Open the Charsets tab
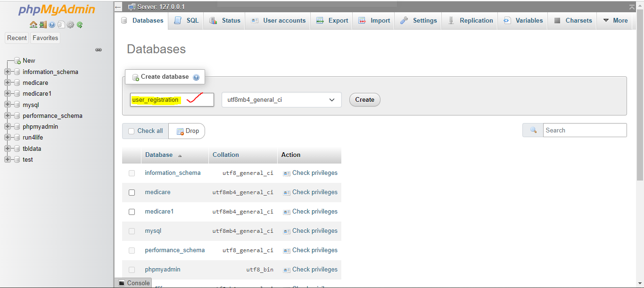 [572, 20]
